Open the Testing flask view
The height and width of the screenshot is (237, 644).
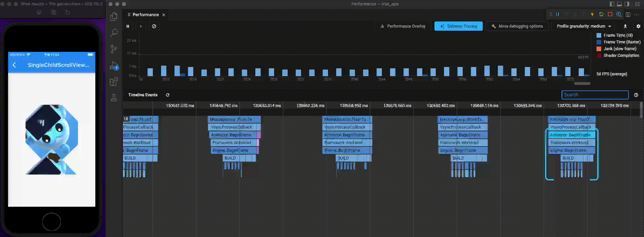coord(114,98)
